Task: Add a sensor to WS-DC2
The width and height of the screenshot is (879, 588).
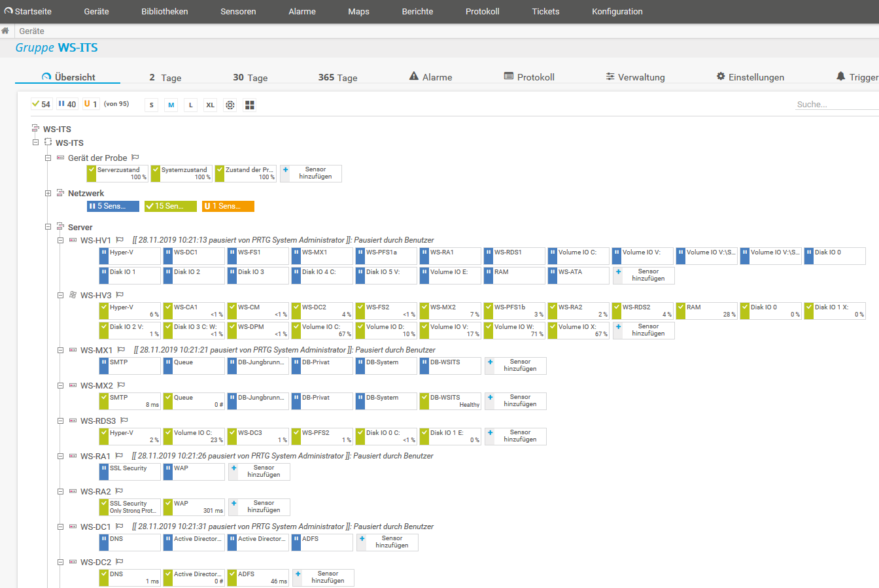Action: click(x=323, y=578)
